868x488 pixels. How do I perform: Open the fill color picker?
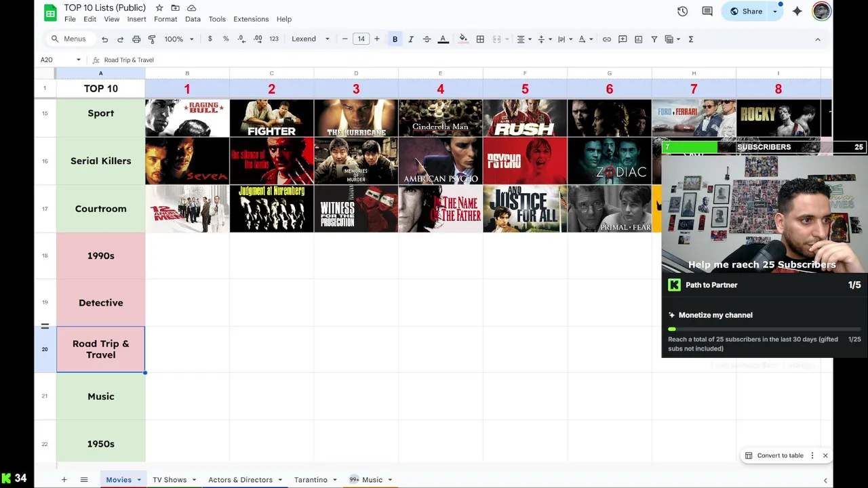[463, 39]
